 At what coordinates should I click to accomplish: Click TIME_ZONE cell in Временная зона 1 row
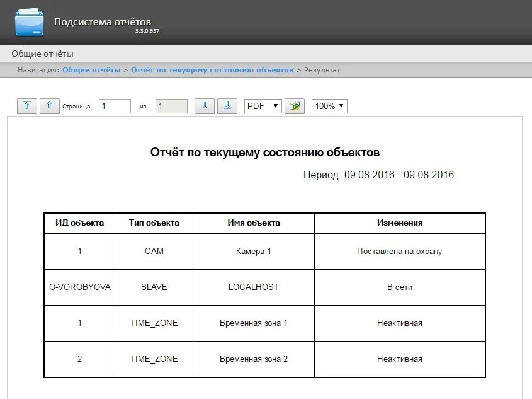[154, 323]
